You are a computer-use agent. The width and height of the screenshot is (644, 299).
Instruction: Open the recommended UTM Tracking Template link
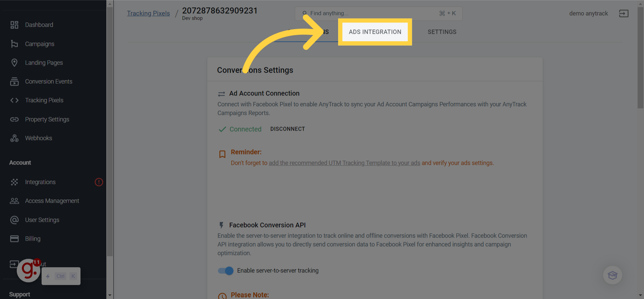(x=344, y=163)
